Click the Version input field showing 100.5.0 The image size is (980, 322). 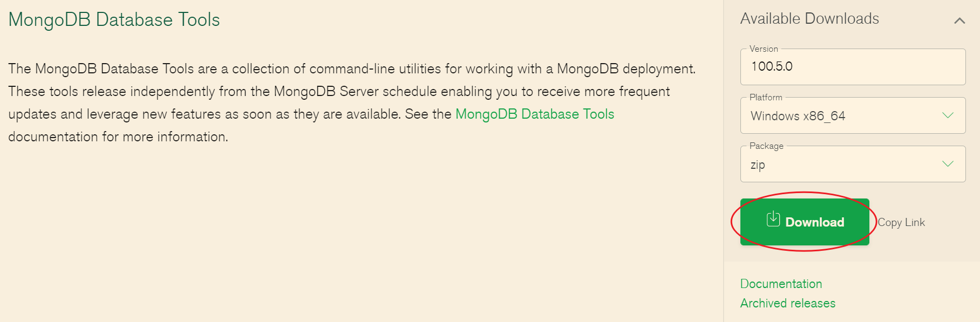click(853, 67)
